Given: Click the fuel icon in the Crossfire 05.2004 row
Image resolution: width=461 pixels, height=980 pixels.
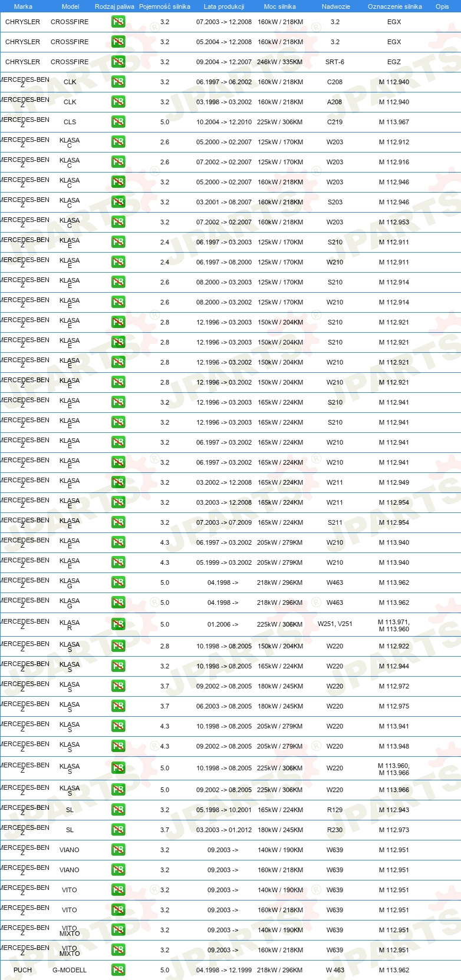Looking at the screenshot, I should (118, 42).
